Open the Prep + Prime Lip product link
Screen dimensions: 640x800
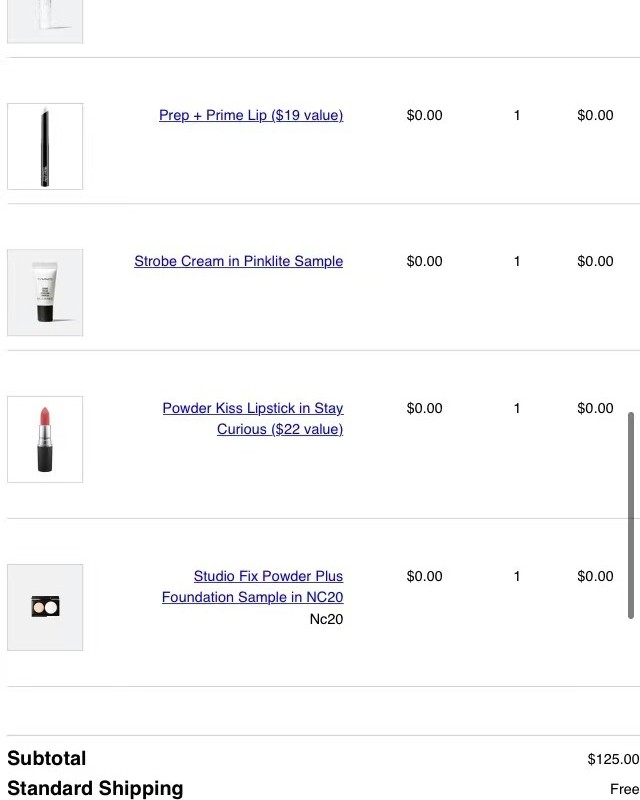[x=251, y=115]
